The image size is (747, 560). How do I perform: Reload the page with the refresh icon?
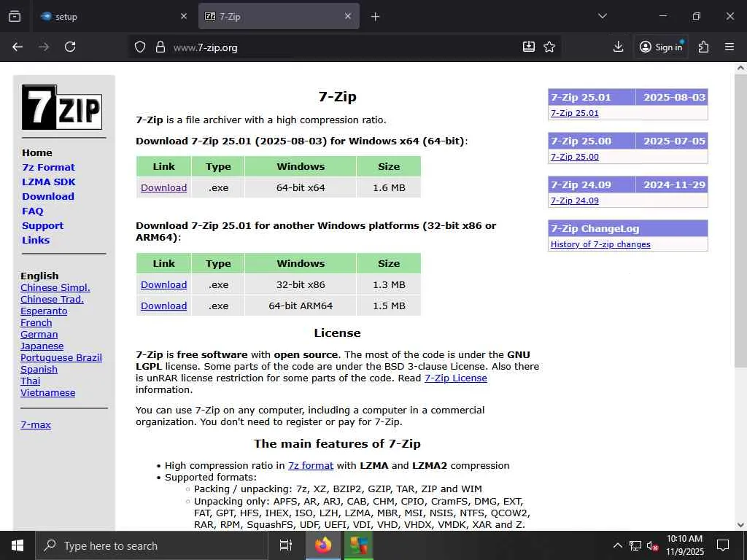70,47
